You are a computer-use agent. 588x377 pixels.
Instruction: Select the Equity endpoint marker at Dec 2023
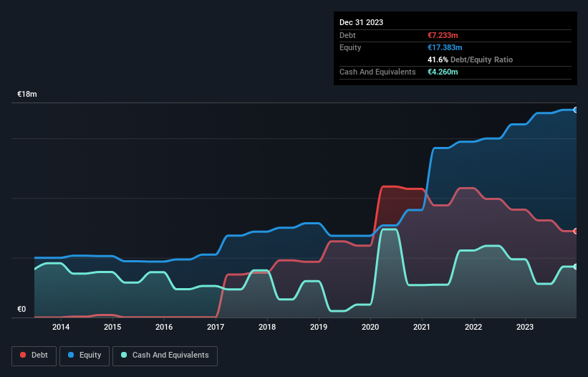coord(576,110)
